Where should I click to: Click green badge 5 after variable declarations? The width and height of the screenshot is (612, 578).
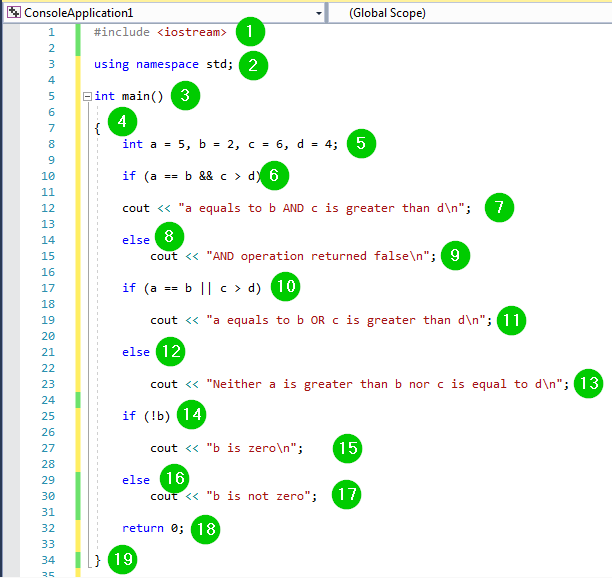[x=362, y=144]
